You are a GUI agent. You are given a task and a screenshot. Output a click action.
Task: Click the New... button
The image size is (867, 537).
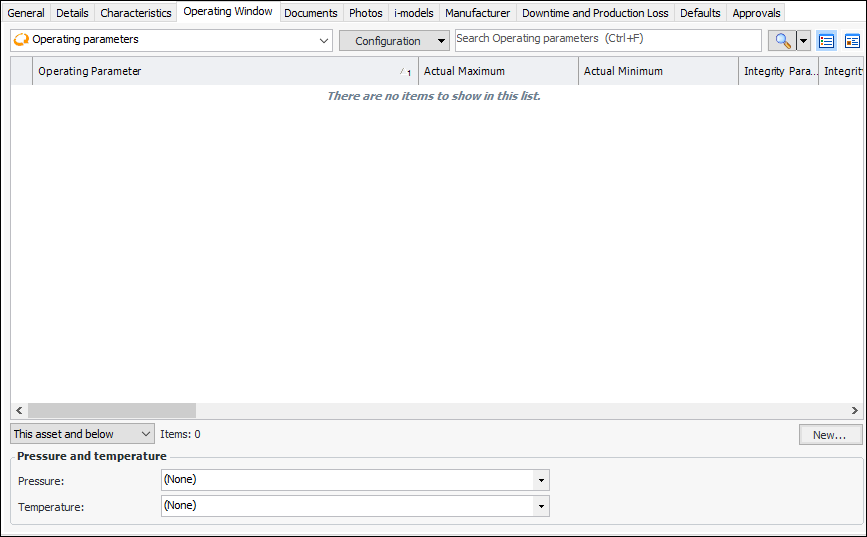pos(830,435)
